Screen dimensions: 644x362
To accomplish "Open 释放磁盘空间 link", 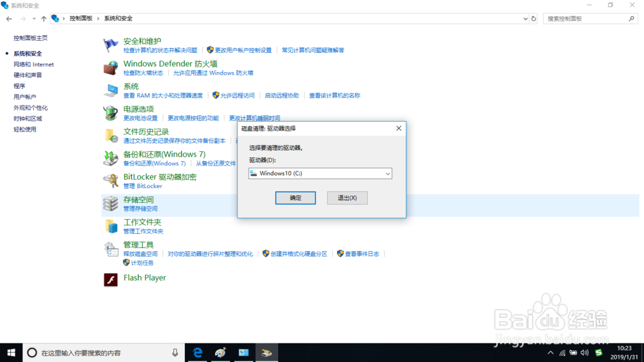I will [140, 254].
